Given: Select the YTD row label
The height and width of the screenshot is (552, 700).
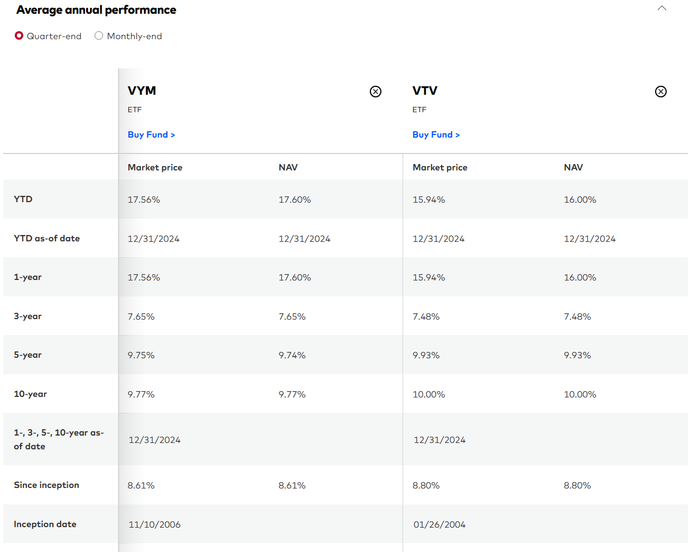Looking at the screenshot, I should point(23,199).
